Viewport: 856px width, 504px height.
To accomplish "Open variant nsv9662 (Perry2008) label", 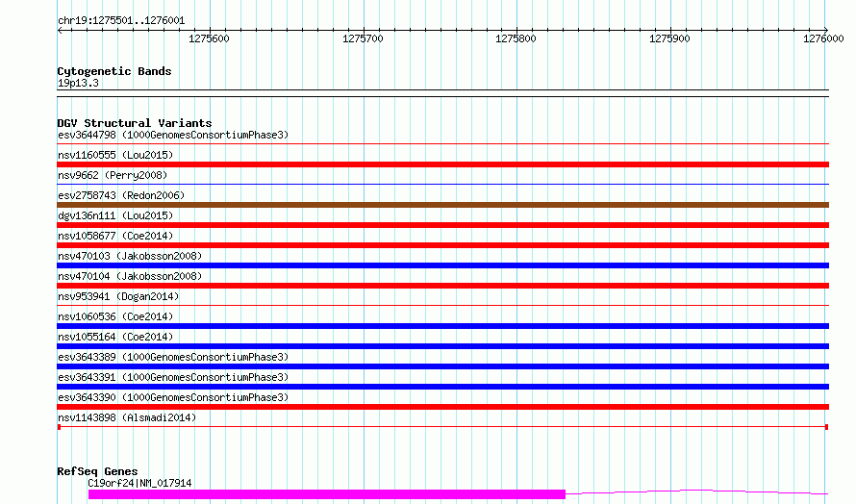I will [x=113, y=175].
